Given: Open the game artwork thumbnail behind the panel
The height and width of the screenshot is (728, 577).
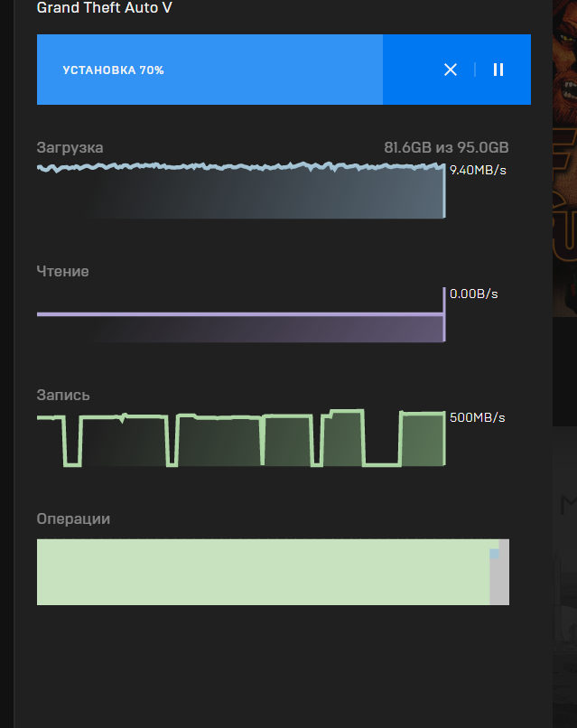Looking at the screenshot, I should point(564,158).
